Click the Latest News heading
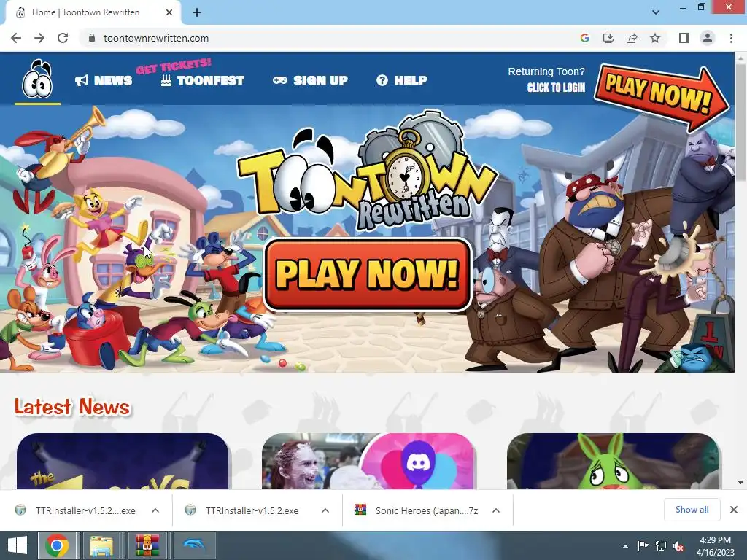The width and height of the screenshot is (747, 560). click(72, 407)
